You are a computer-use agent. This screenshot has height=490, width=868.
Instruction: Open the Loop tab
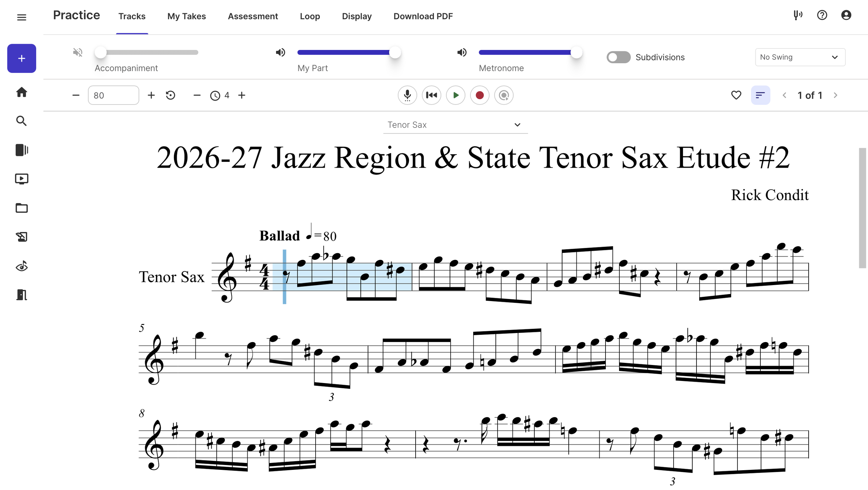310,16
